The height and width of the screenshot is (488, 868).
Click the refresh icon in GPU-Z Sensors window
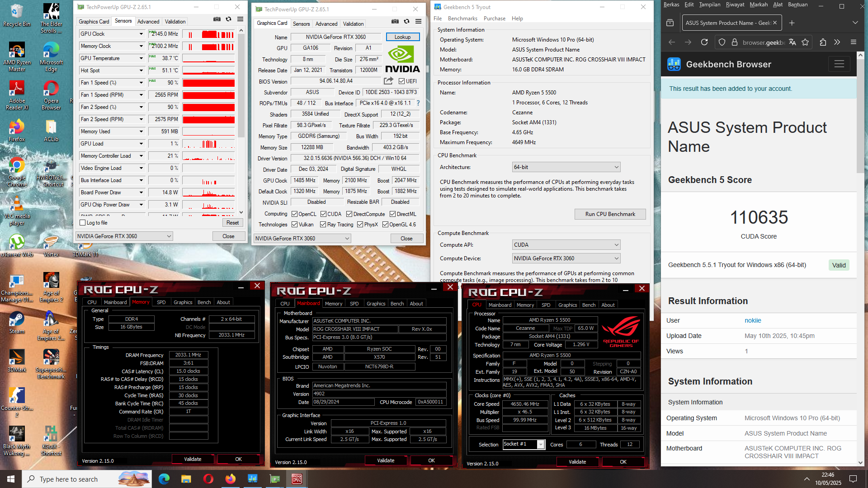(x=229, y=19)
